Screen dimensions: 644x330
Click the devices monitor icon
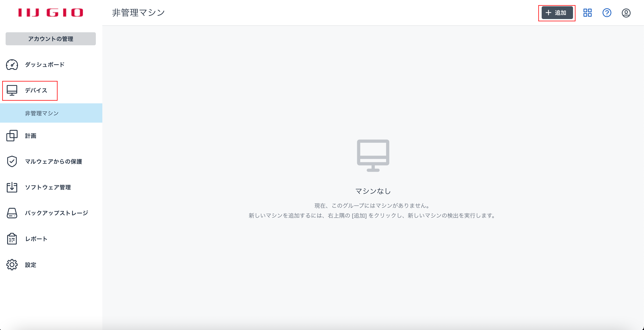pyautogui.click(x=12, y=90)
